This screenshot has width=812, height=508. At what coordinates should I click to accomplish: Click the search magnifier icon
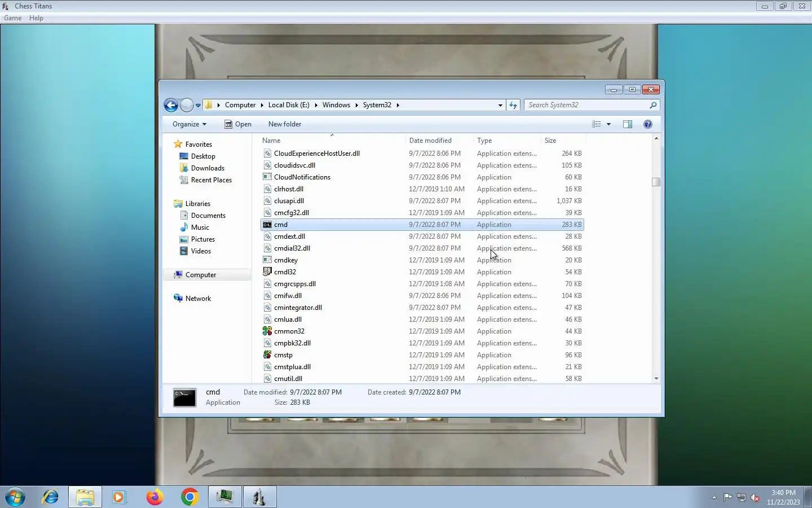click(x=653, y=105)
